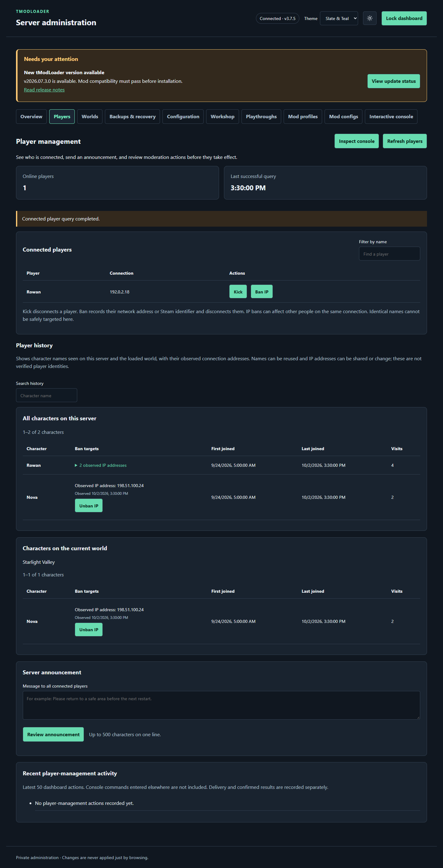The height and width of the screenshot is (868, 443).
Task: Ban IP of connected player Rowan
Action: (x=261, y=292)
